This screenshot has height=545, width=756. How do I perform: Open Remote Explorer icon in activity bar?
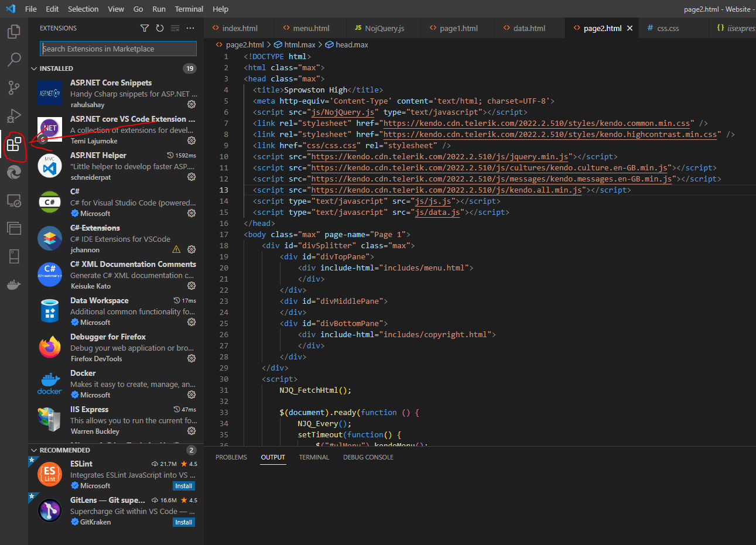[x=14, y=201]
